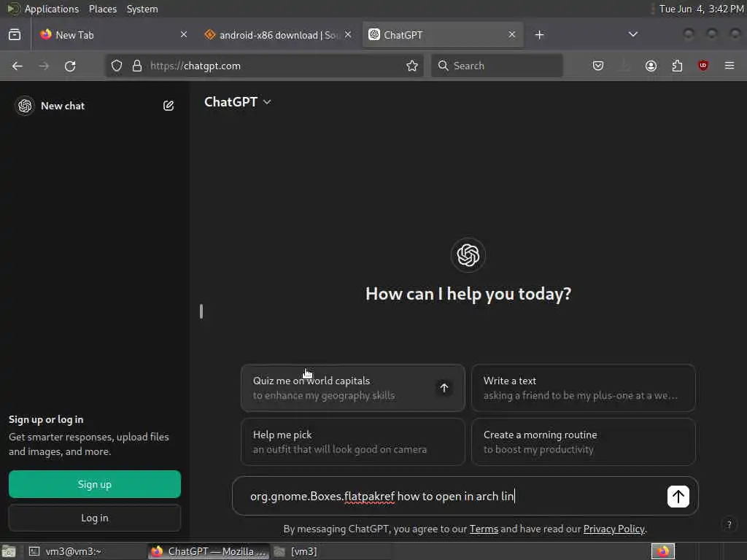Click the Firefox icon in system tray
This screenshot has height=560, width=747.
662,551
